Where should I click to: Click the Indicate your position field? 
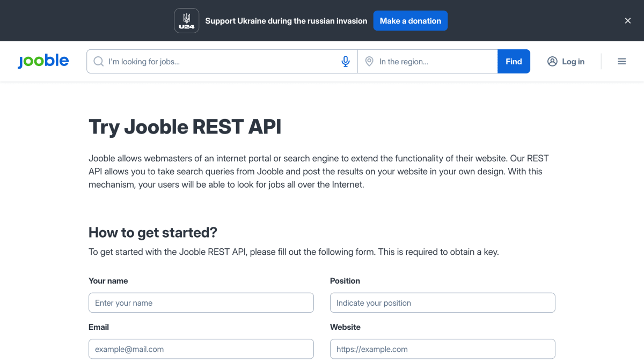(443, 303)
